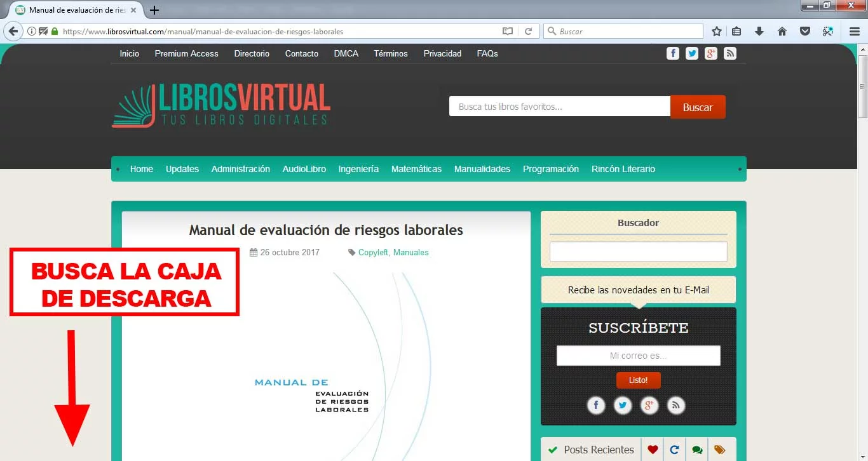Screen dimensions: 868x461
Task: Open Firefox hamburger menu
Action: click(x=855, y=31)
